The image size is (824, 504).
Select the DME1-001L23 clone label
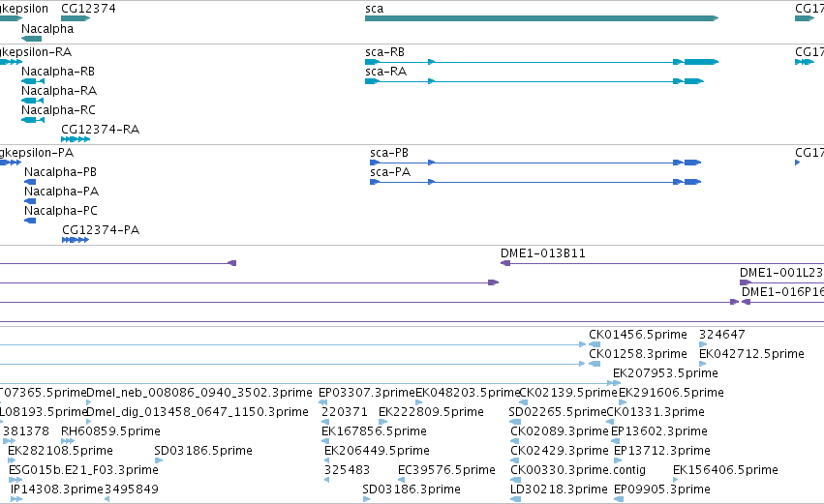pos(780,273)
